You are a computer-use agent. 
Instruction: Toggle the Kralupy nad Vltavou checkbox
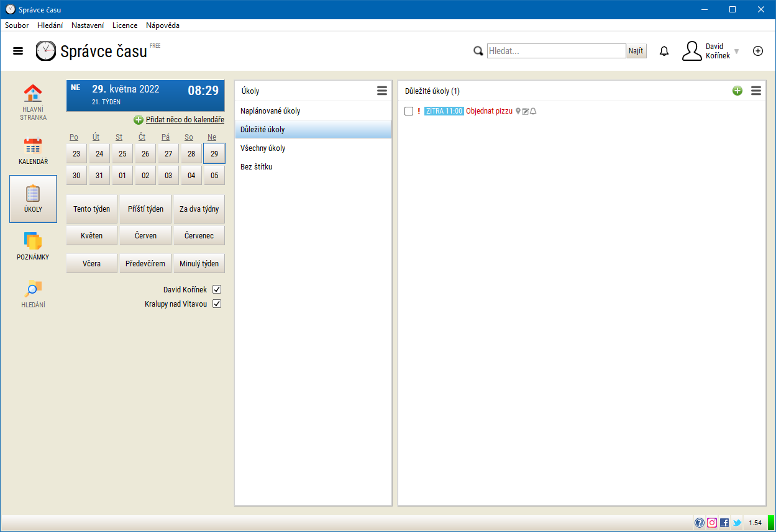tap(217, 304)
